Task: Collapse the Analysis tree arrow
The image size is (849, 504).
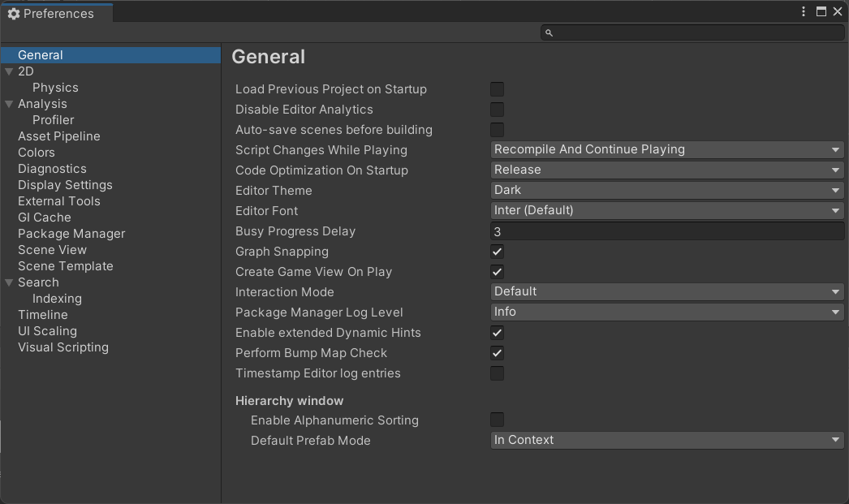Action: (9, 104)
